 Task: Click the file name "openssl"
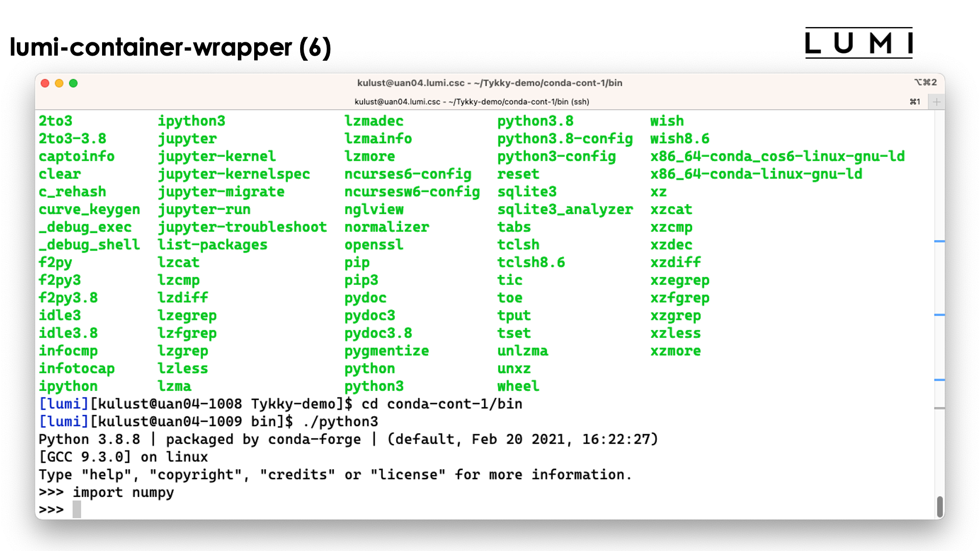374,245
